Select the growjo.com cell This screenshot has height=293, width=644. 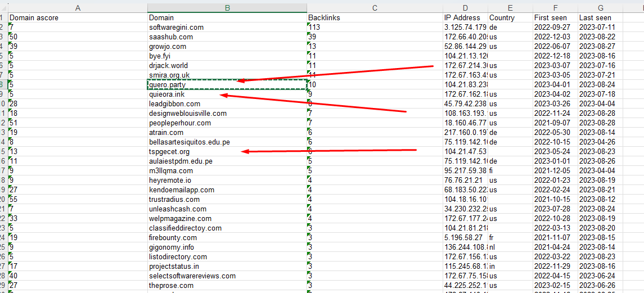coord(227,47)
